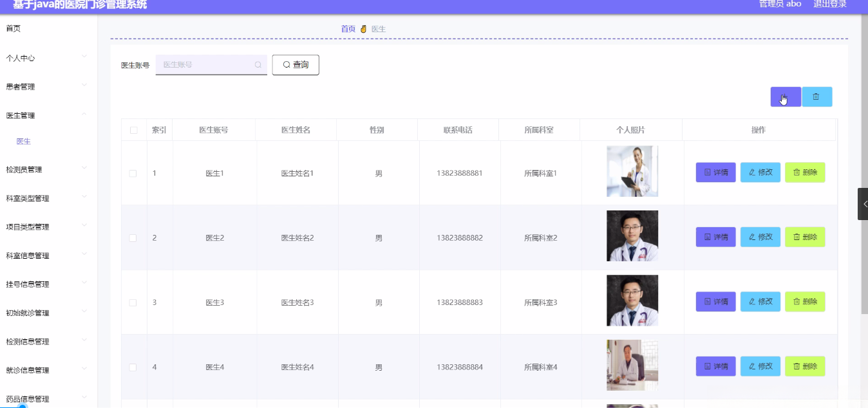Screen dimensions: 868x408
Task: Click the dark side panel collapse arrow
Action: 863,204
